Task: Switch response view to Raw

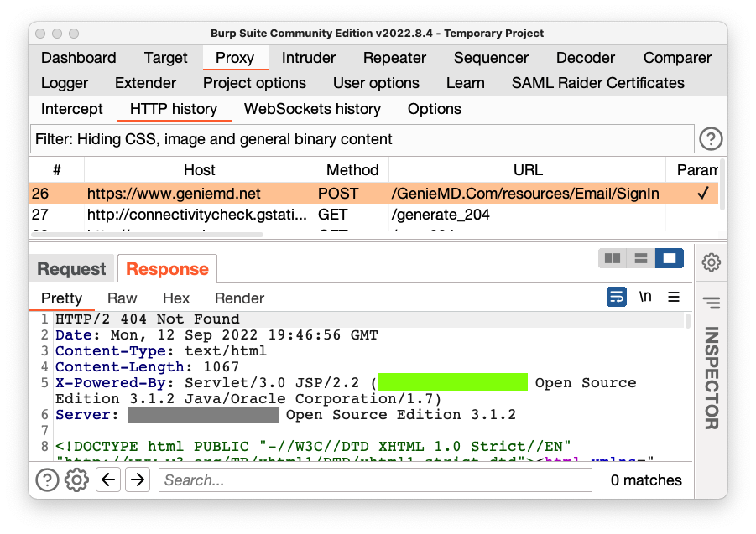Action: (x=122, y=298)
